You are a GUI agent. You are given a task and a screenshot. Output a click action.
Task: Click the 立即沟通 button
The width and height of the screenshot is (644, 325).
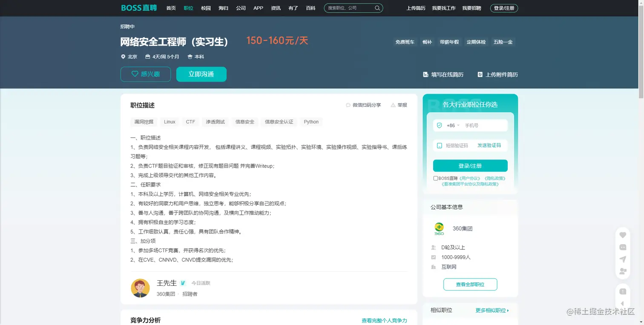click(201, 74)
